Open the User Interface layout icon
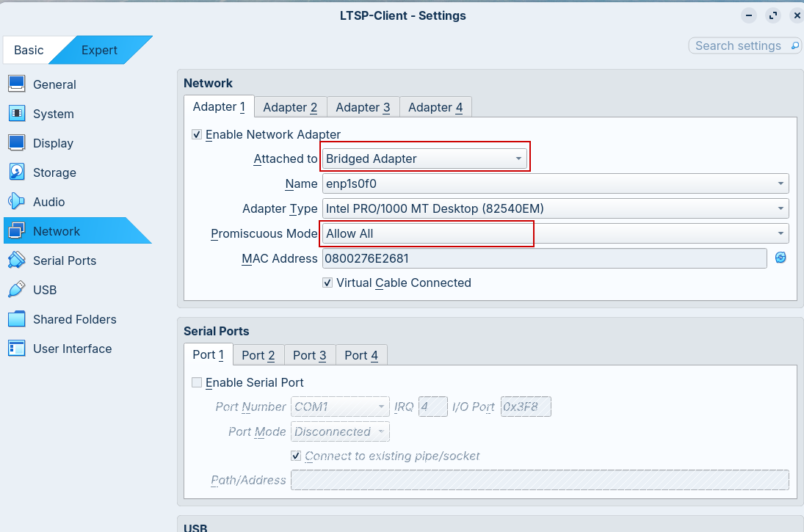Screen dimensions: 804x532 [16, 349]
